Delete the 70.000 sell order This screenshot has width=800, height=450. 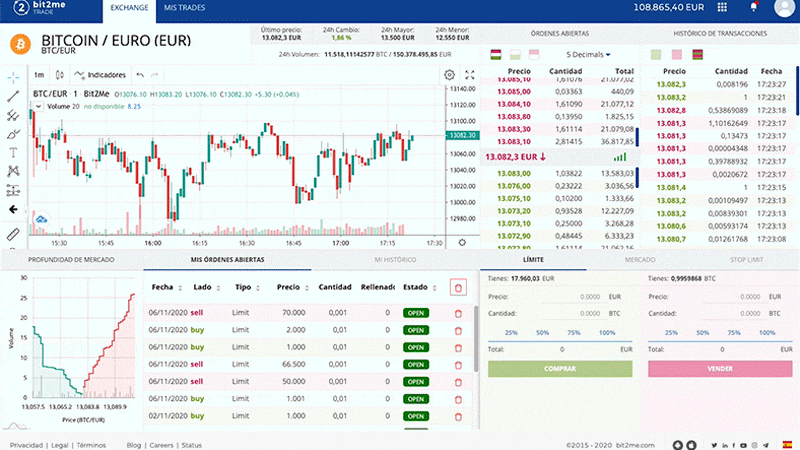458,313
